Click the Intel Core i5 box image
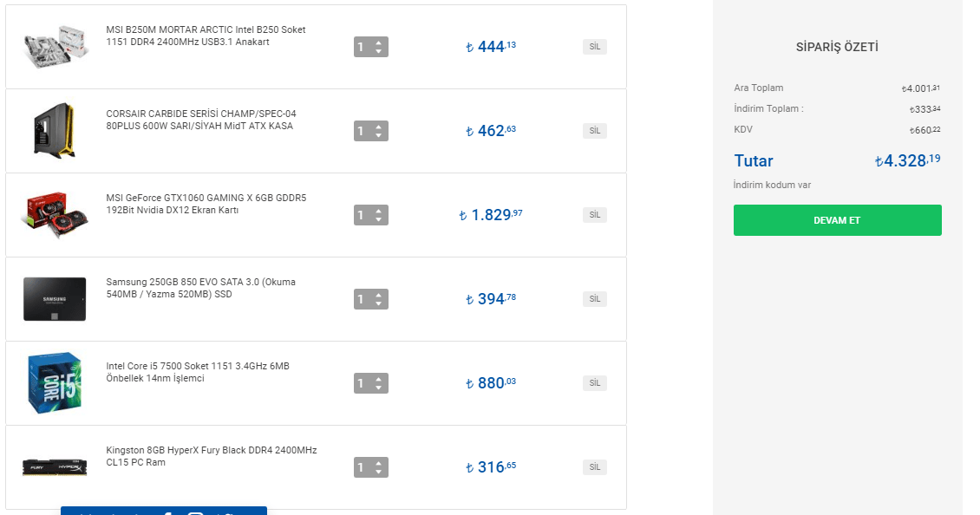 56,382
